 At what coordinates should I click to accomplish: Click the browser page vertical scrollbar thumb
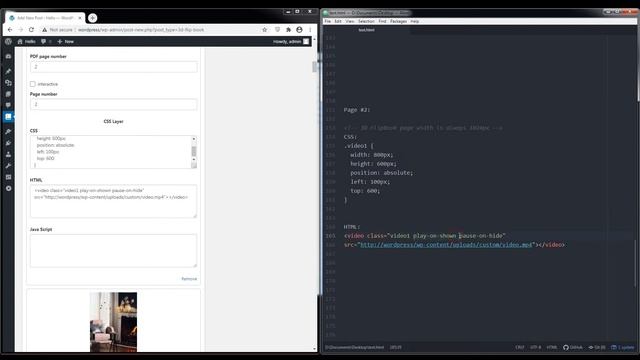tap(314, 67)
